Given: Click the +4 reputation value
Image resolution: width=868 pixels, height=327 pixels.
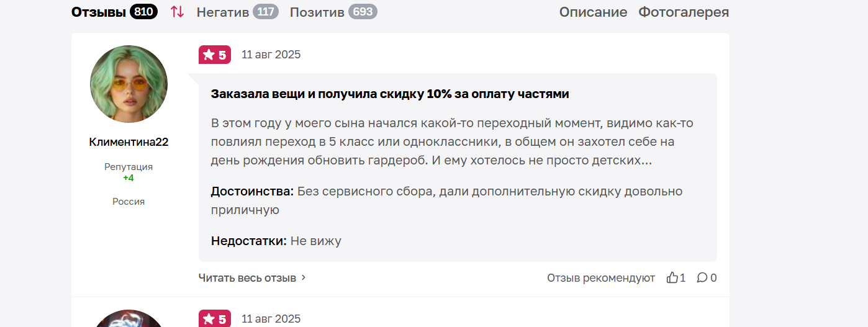Looking at the screenshot, I should [x=129, y=178].
